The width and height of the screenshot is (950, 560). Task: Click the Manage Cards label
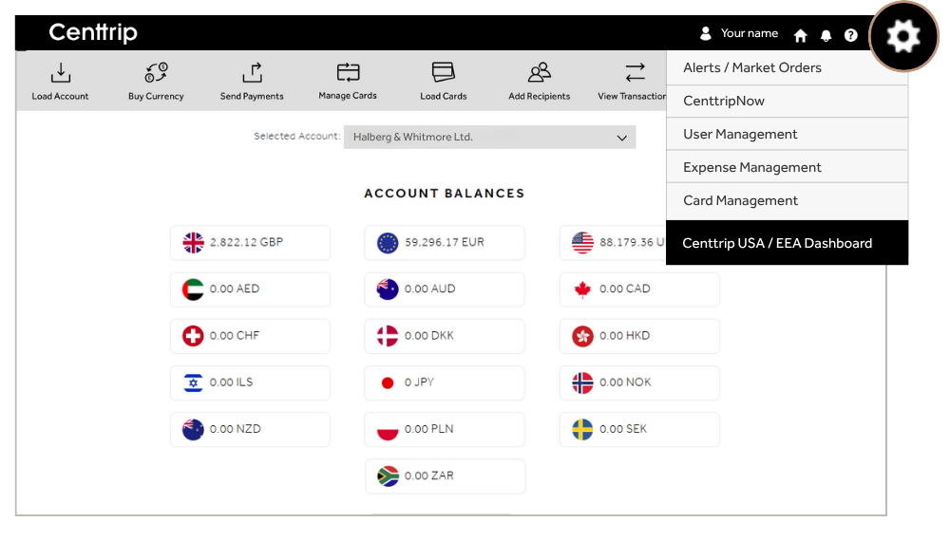pos(348,96)
